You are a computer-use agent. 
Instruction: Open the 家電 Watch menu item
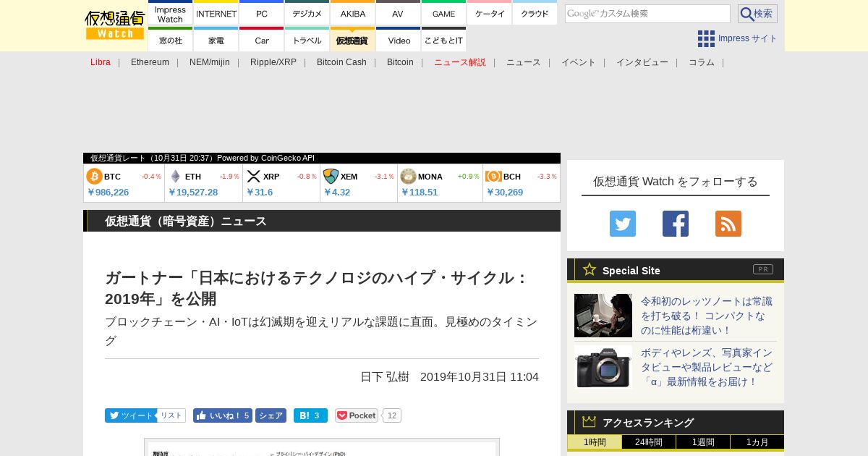[x=216, y=40]
